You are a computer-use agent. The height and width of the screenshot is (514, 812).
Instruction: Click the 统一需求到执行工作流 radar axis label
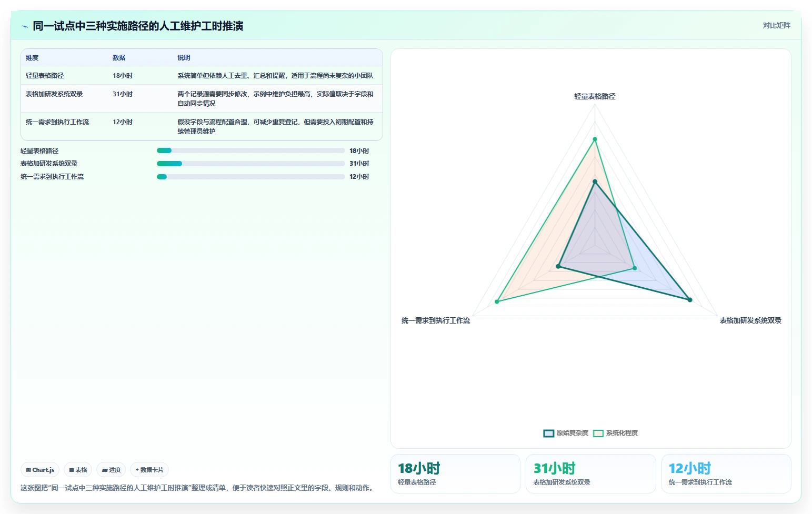436,320
